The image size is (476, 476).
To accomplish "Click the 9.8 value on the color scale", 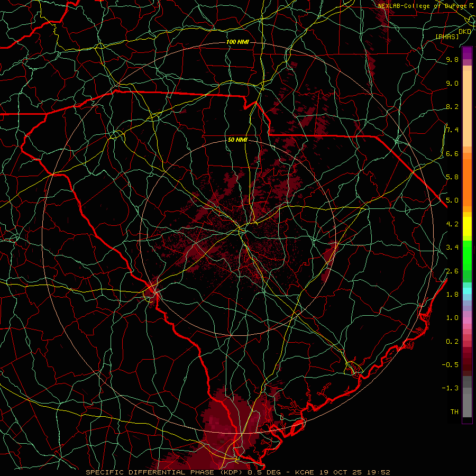I will pos(452,59).
